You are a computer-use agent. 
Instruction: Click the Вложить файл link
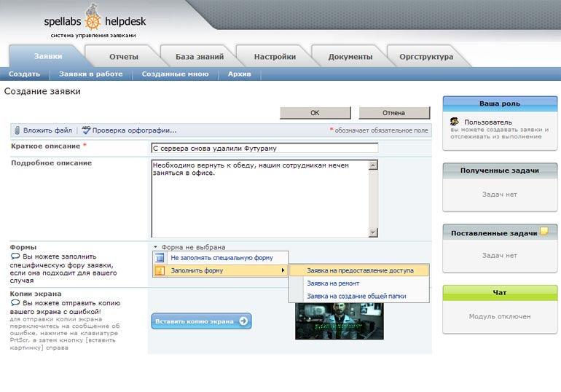coord(47,130)
